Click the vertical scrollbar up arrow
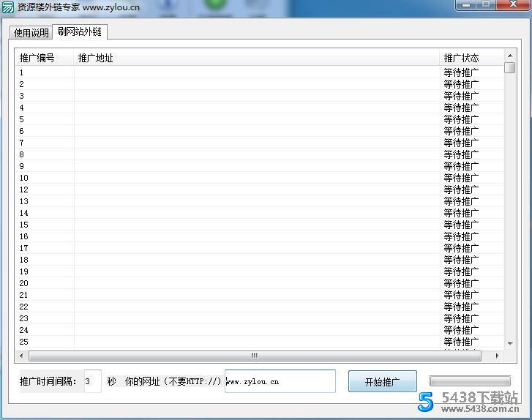532x420 pixels. (x=509, y=56)
